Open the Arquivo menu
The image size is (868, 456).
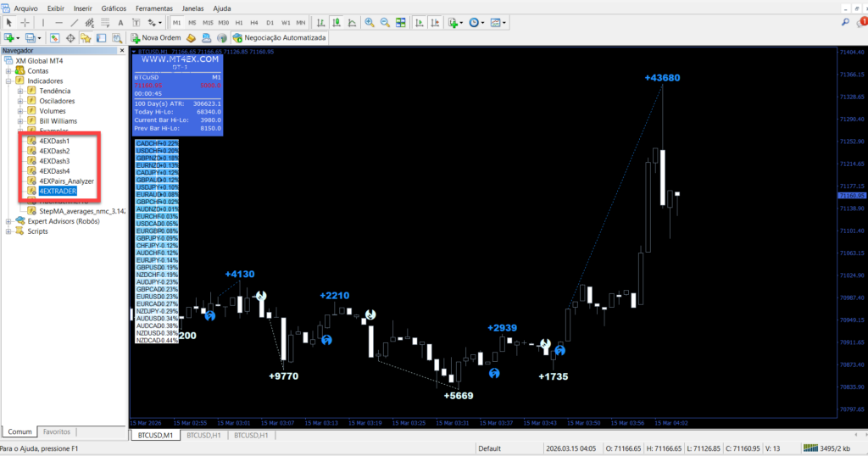25,8
